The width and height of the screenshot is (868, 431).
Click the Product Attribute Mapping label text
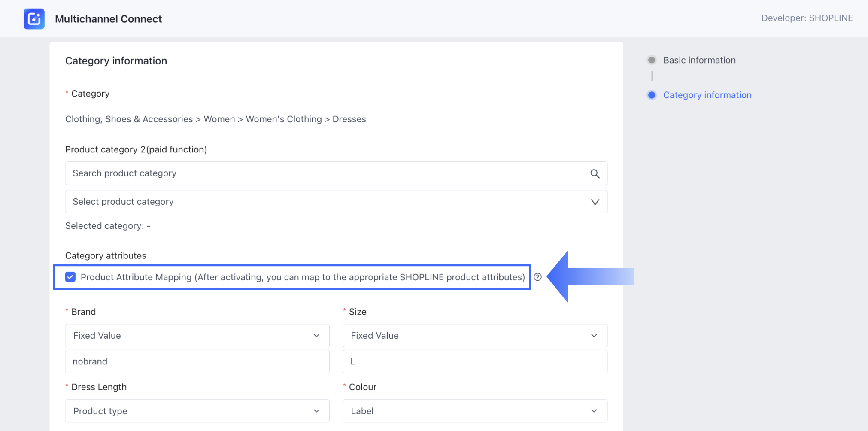click(x=303, y=277)
